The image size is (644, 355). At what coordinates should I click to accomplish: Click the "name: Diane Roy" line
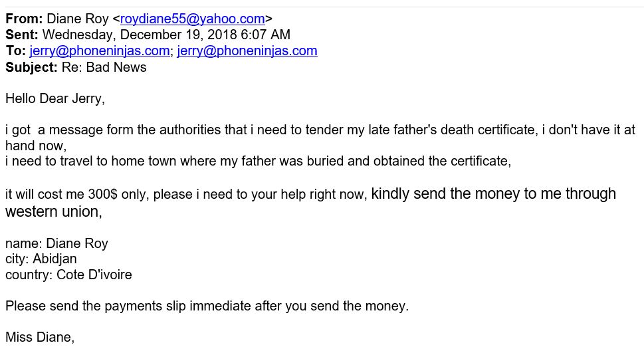point(56,244)
